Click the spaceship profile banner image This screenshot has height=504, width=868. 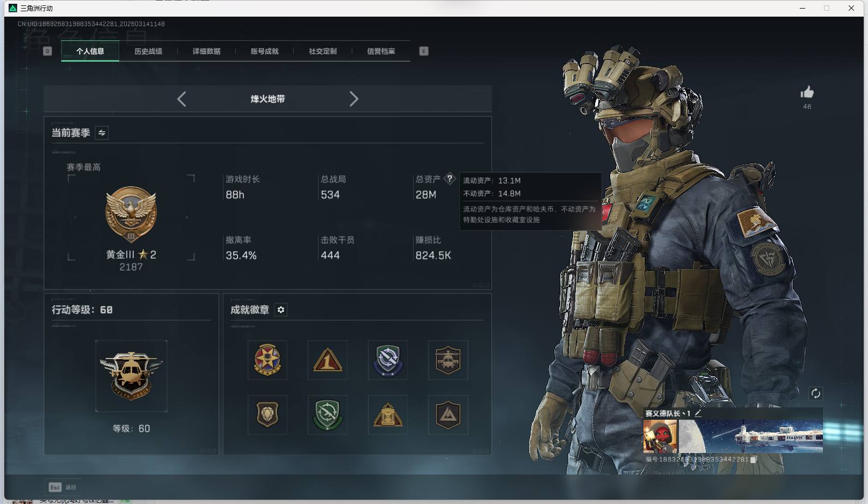tap(750, 436)
